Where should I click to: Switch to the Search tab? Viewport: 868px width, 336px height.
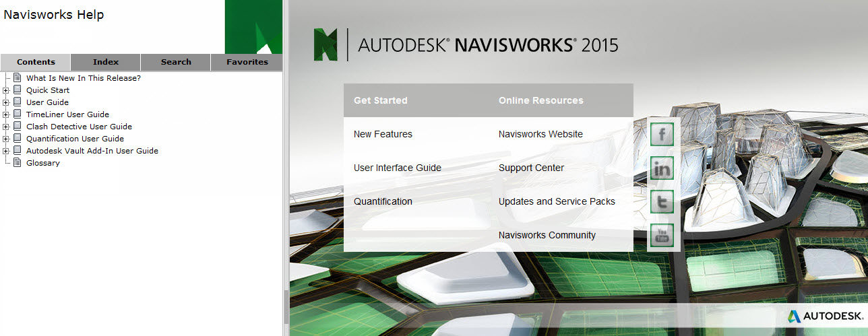pos(176,62)
